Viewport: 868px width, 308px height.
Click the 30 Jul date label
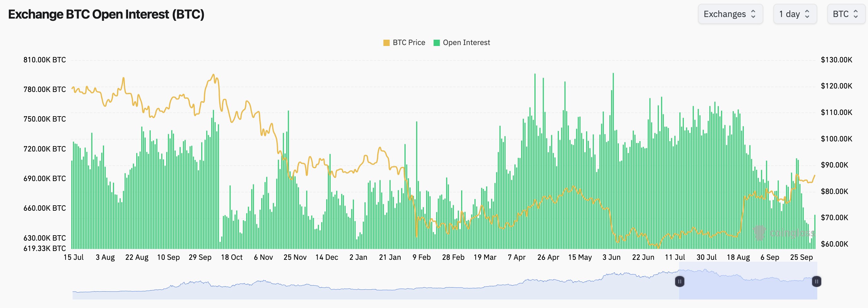pos(707,257)
